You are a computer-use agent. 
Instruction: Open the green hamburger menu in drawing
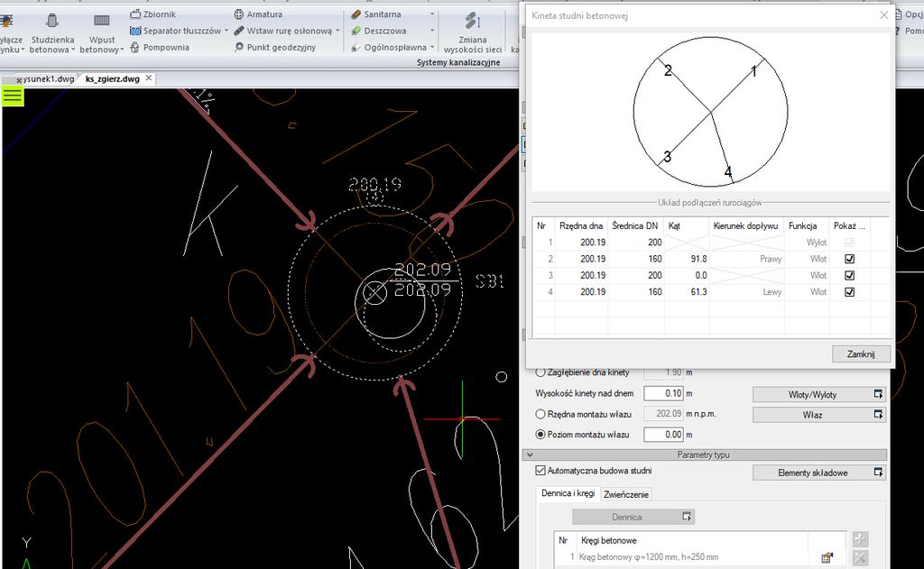[x=13, y=96]
